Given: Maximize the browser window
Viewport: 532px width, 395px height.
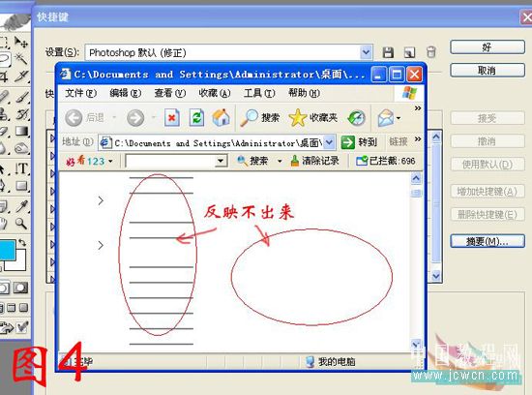Looking at the screenshot, I should 397,74.
